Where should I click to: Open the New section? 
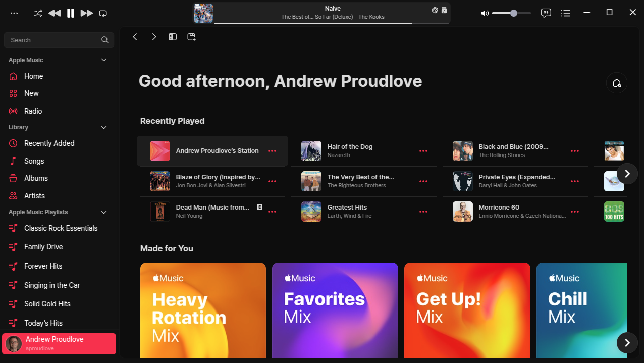pos(59,93)
